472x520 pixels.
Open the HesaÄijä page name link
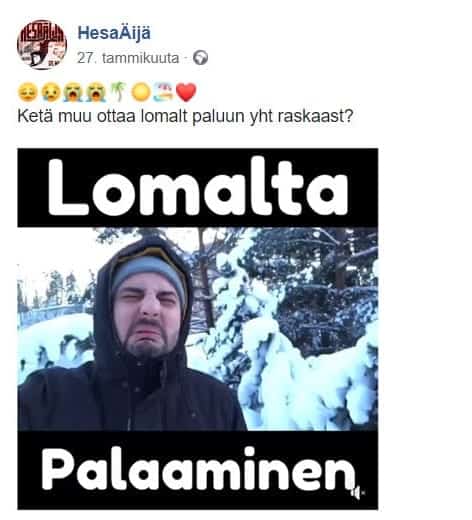pyautogui.click(x=114, y=33)
